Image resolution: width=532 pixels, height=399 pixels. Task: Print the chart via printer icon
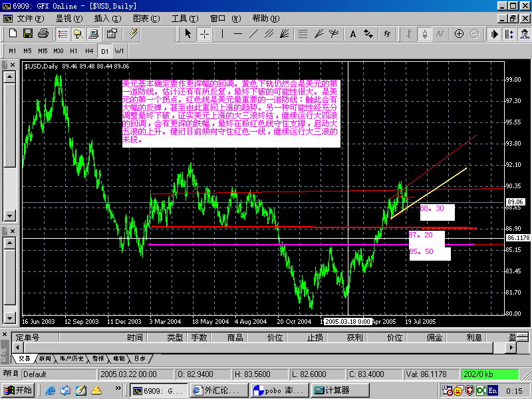point(43,34)
